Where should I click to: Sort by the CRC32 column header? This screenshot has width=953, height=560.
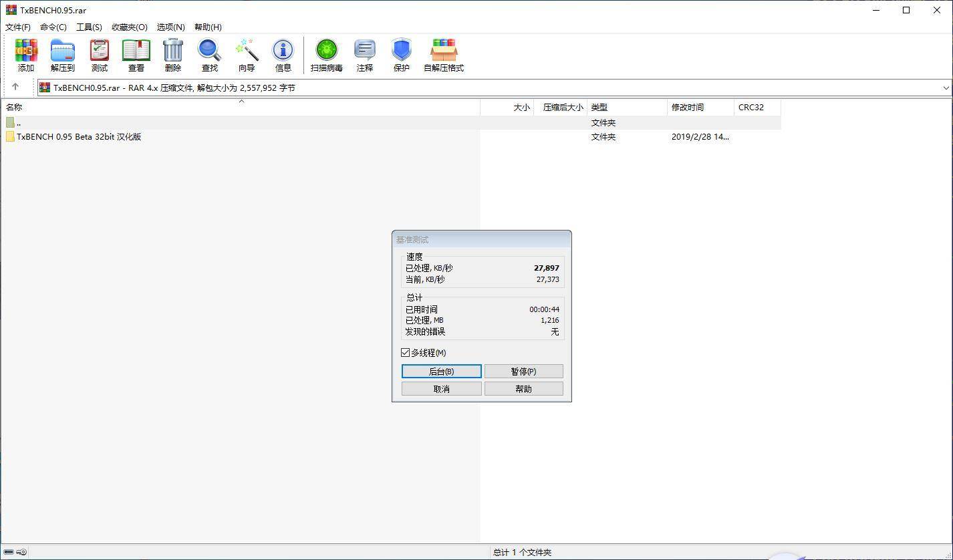pos(757,107)
